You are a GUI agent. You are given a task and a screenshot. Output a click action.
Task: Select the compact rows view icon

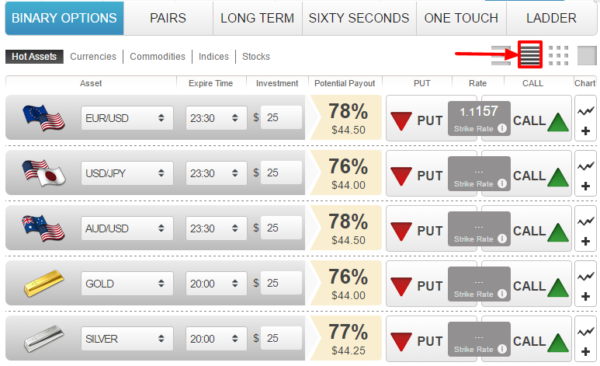click(x=501, y=56)
